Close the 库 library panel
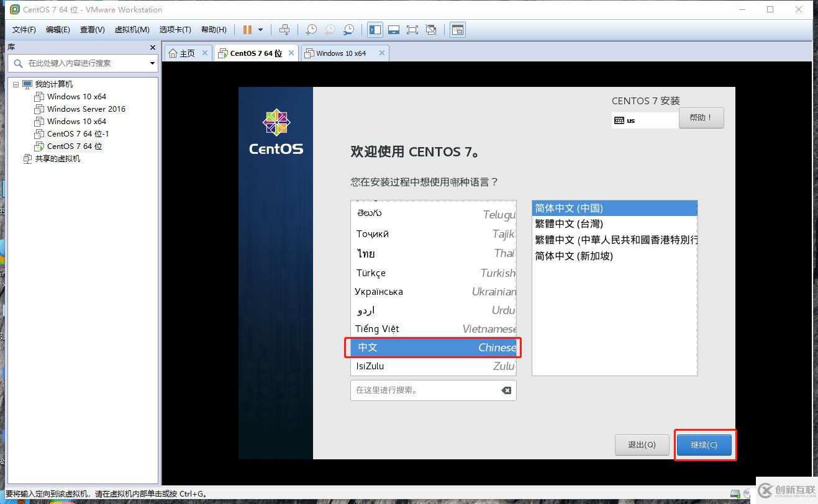 [153, 47]
